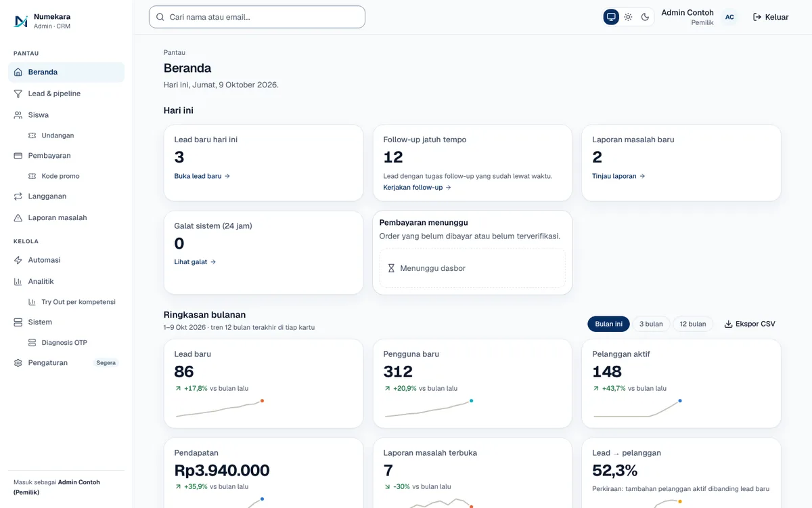
Task: Go to Siswa section
Action: pos(66,115)
